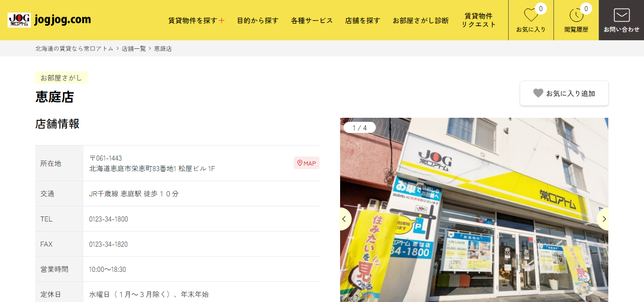Image resolution: width=644 pixels, height=302 pixels.
Task: Click the TEL row label
Action: pyautogui.click(x=46, y=219)
